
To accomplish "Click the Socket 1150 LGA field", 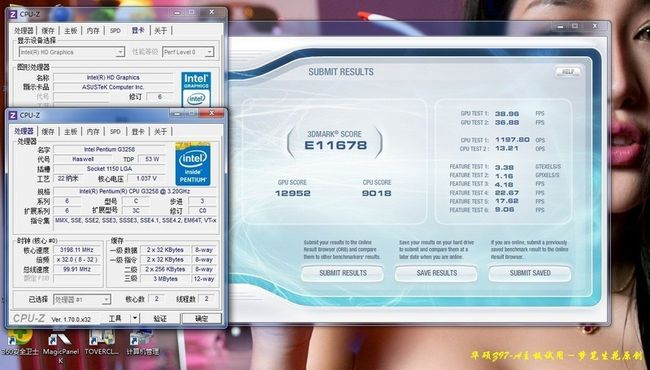I will click(109, 169).
